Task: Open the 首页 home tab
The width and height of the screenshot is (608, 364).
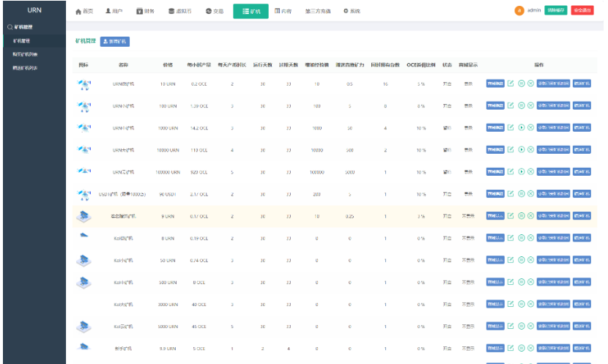Action: (x=85, y=12)
